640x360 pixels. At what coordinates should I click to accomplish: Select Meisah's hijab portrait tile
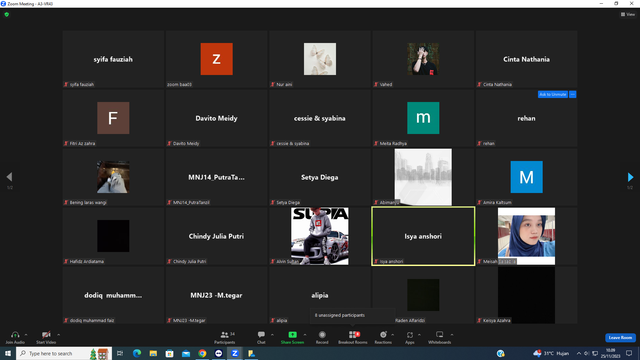527,236
